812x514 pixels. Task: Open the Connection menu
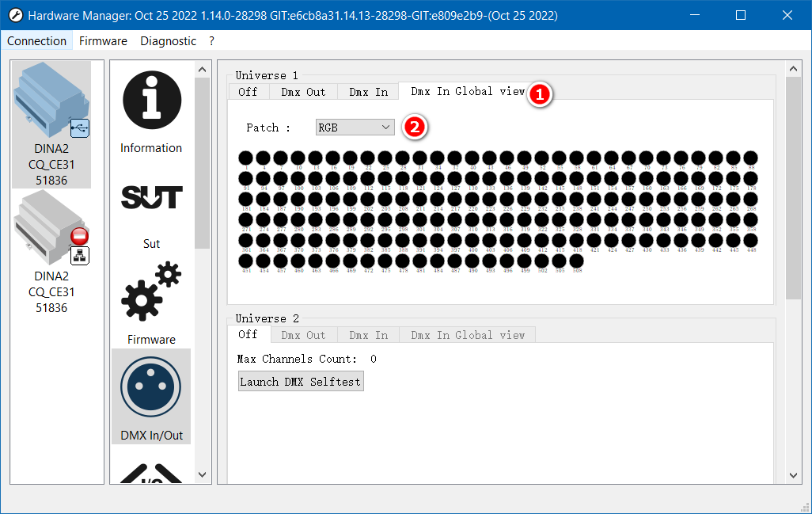click(37, 41)
